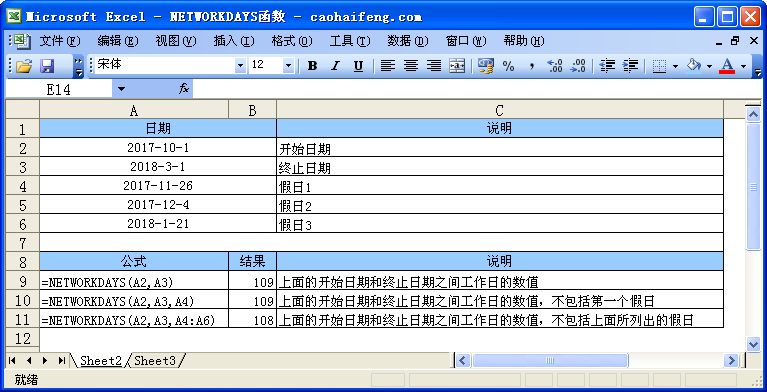
Task: Click the vertical scrollbar down arrow
Action: click(753, 344)
